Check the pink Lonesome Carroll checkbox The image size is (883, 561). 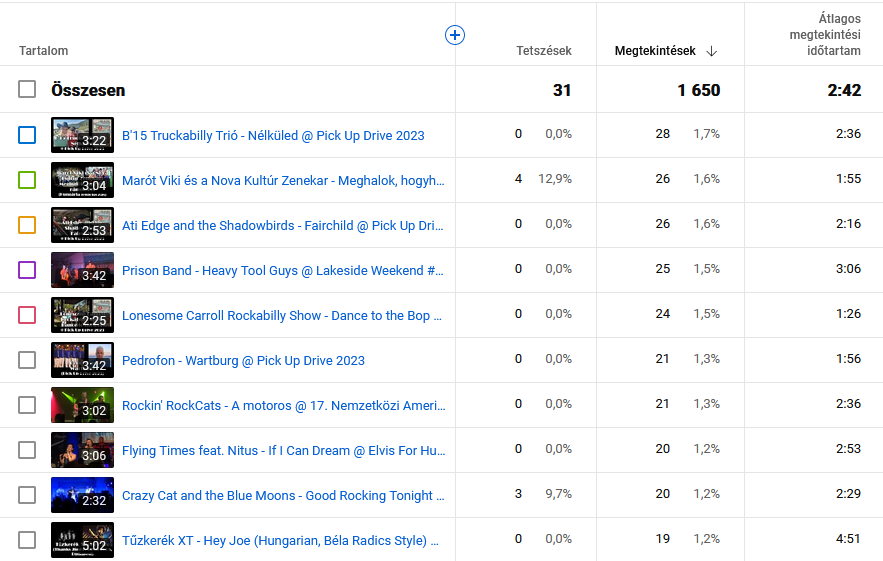pos(27,315)
